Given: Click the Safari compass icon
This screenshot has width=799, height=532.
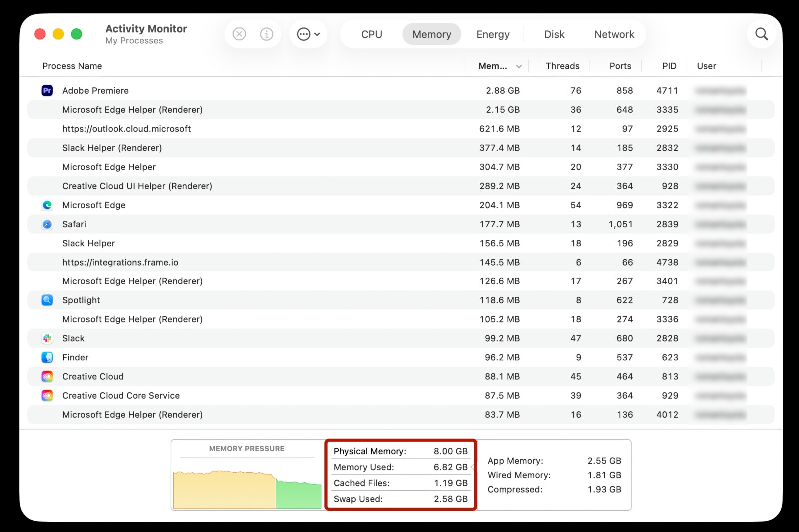Looking at the screenshot, I should 47,224.
